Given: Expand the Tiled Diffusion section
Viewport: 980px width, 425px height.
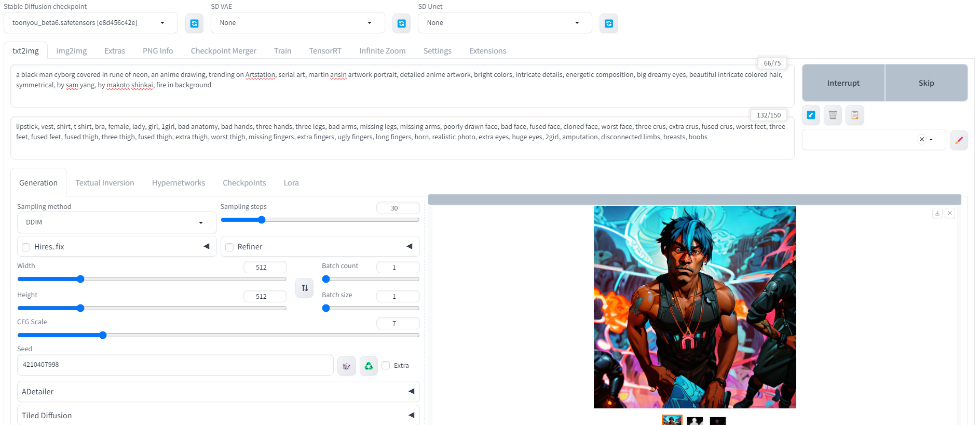Looking at the screenshot, I should pos(219,415).
